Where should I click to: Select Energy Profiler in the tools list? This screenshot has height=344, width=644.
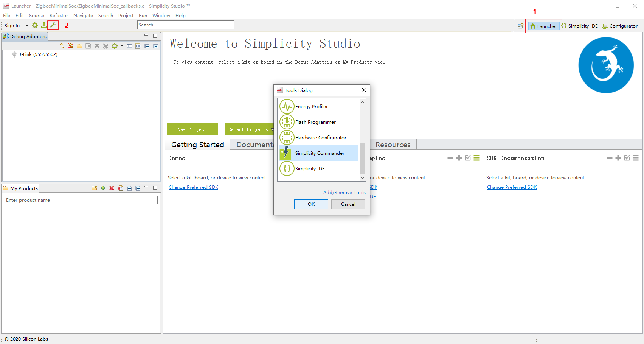(x=311, y=107)
